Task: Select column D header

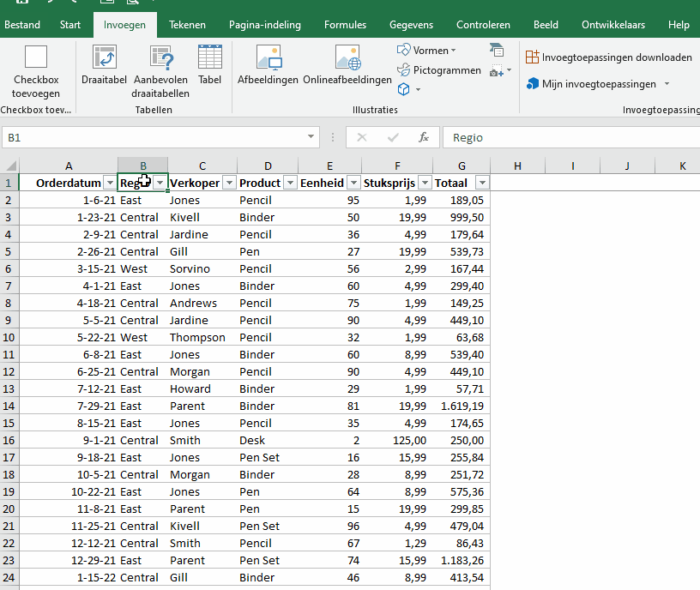Action: [x=268, y=166]
